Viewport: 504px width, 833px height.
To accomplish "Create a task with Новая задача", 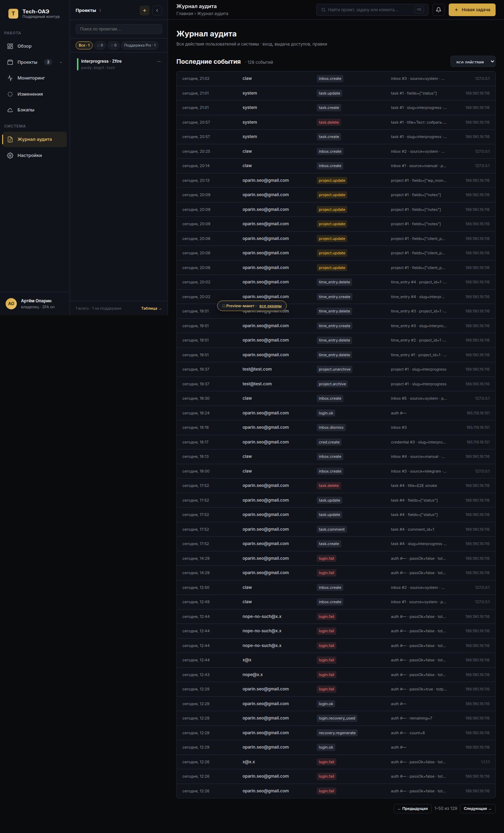I will [472, 10].
